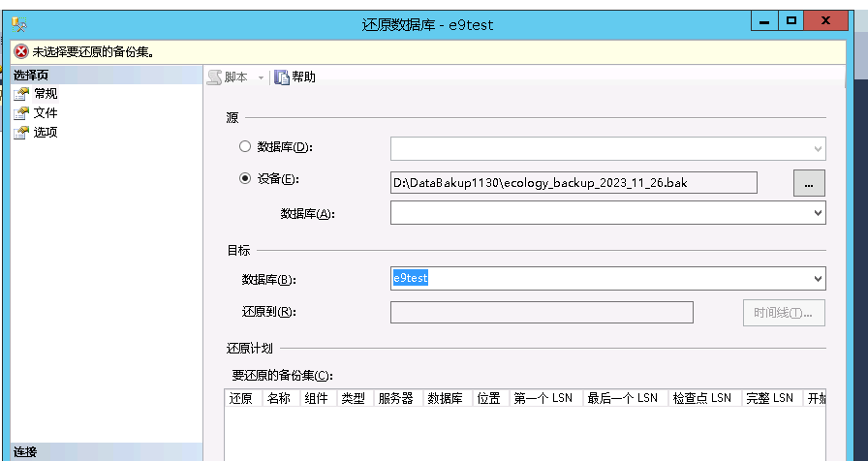The height and width of the screenshot is (461, 868).
Task: Click the 第一个 LSN column header
Action: click(x=543, y=398)
